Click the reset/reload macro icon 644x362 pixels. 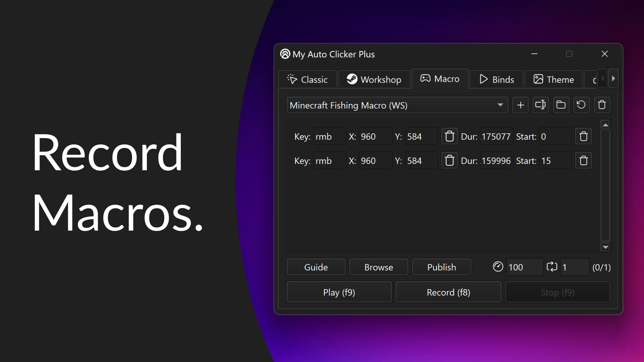(581, 105)
